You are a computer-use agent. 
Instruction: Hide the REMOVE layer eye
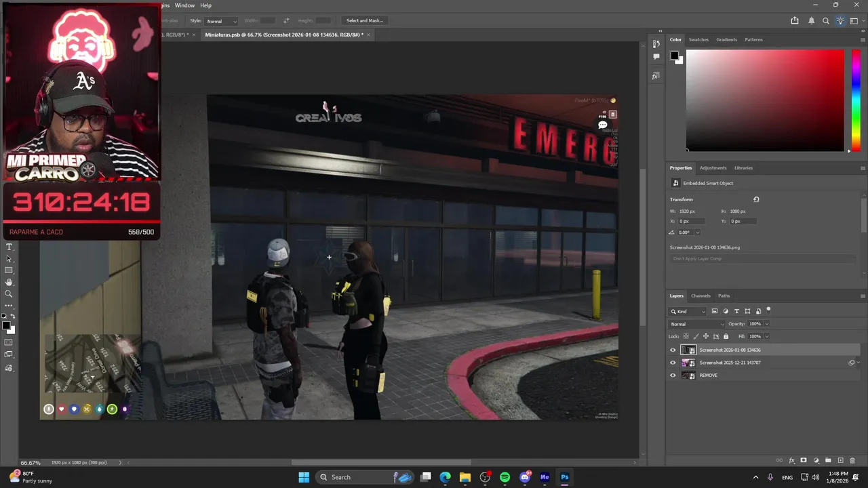(x=673, y=375)
